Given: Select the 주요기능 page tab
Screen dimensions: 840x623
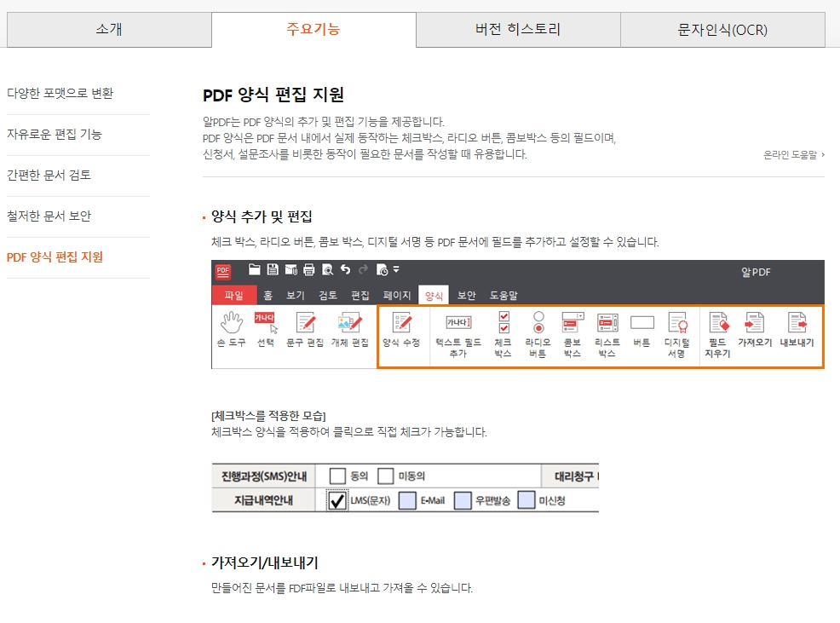Looking at the screenshot, I should 314,30.
